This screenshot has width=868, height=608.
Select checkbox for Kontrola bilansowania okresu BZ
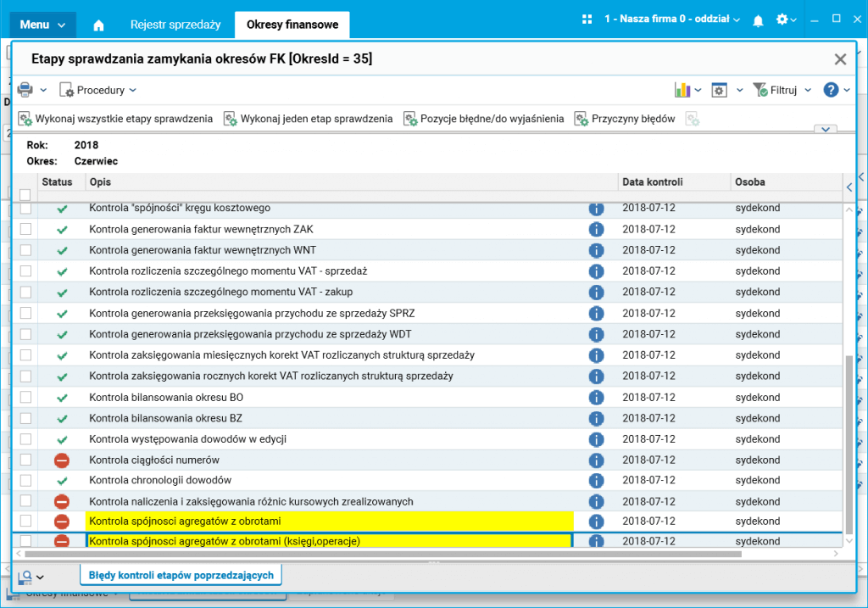25,417
